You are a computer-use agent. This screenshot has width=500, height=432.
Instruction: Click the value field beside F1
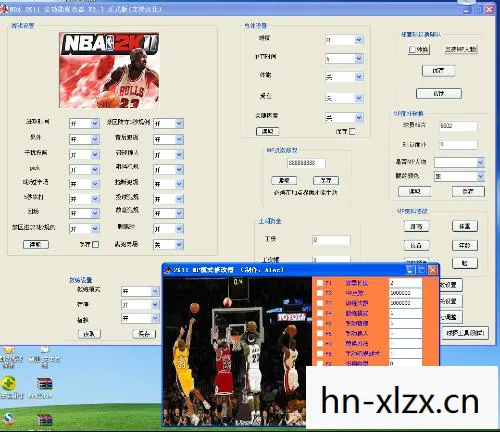coord(405,283)
